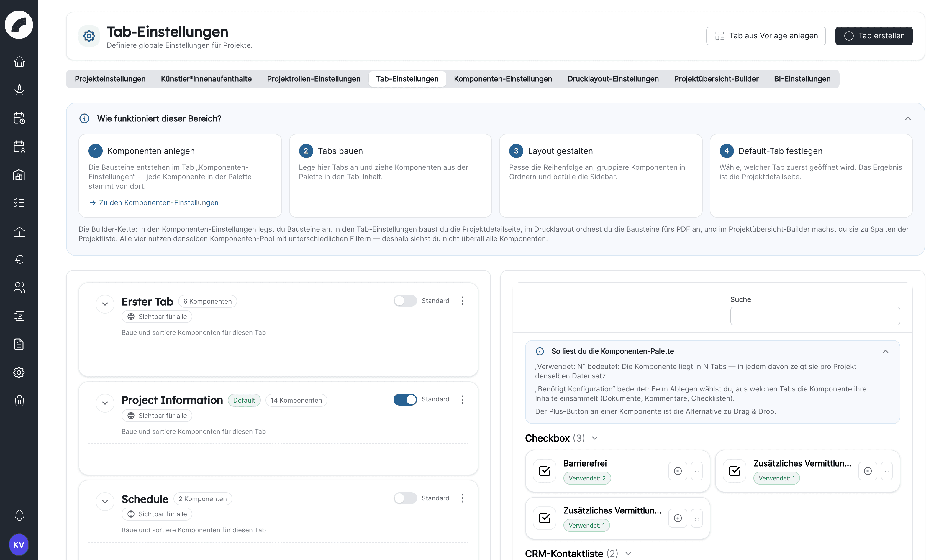Expand the Erster Tab section
944x560 pixels.
pos(105,304)
